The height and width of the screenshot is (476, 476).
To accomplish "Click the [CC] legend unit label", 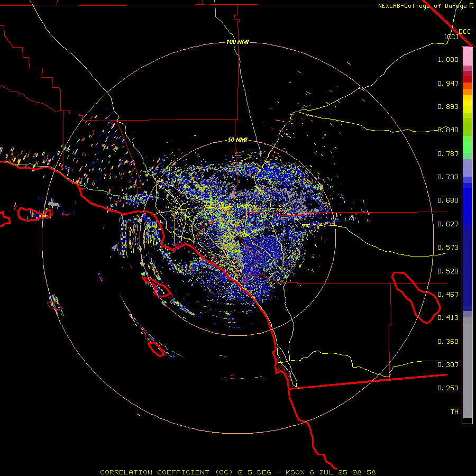I will (x=451, y=36).
